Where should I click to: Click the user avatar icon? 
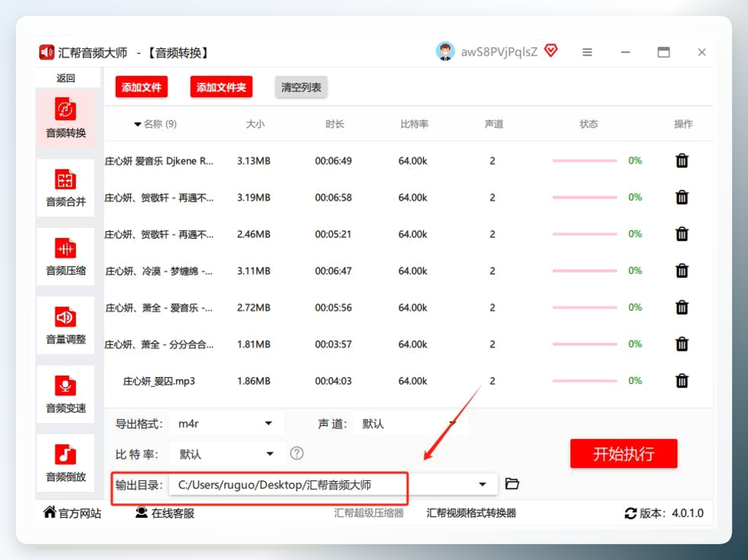click(445, 51)
